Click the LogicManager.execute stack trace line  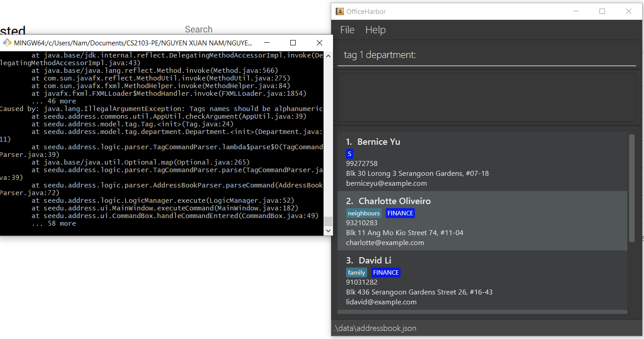163,201
